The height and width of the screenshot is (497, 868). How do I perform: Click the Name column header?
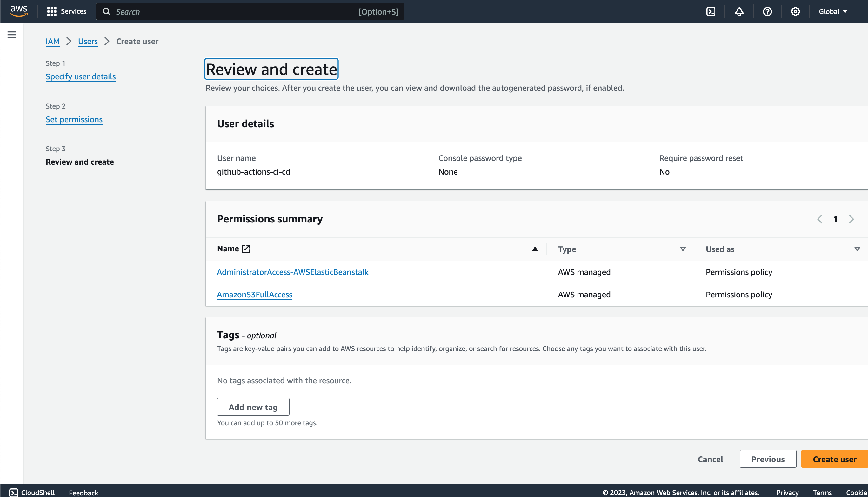pyautogui.click(x=228, y=248)
